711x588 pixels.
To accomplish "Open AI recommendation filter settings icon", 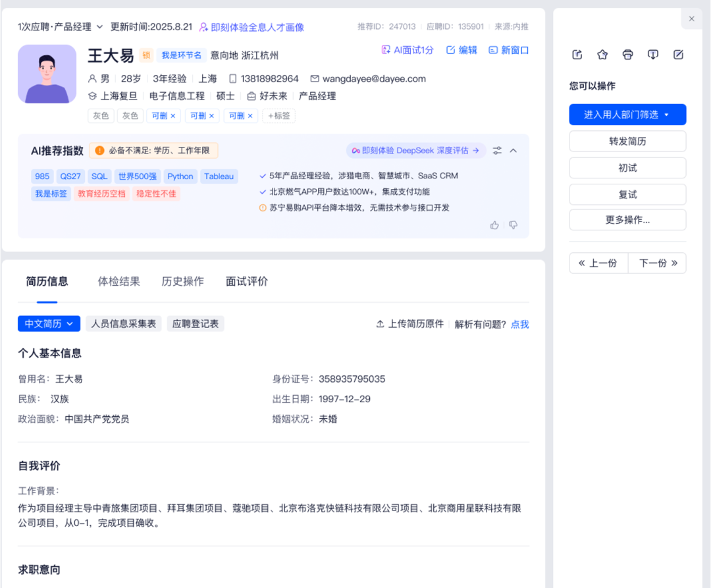I will tap(497, 151).
